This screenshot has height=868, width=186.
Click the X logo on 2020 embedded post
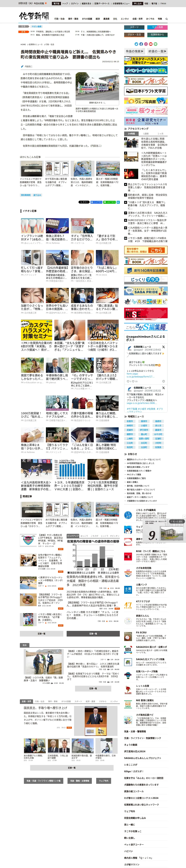[x=163, y=388]
